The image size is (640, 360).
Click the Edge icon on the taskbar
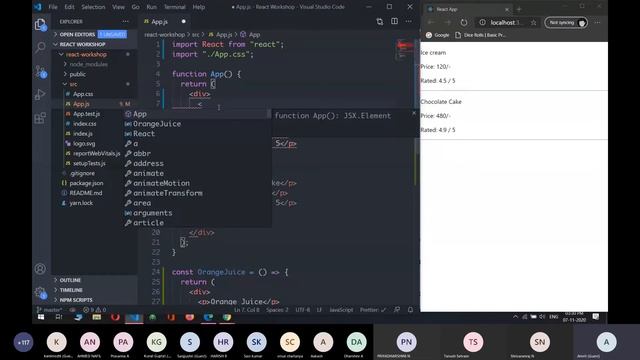pyautogui.click(x=208, y=317)
